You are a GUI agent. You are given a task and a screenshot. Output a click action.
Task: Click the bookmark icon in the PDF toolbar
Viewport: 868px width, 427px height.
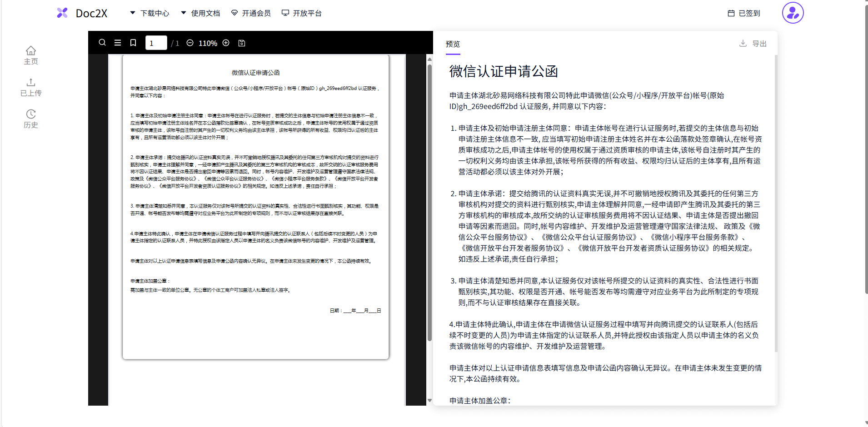(x=133, y=43)
